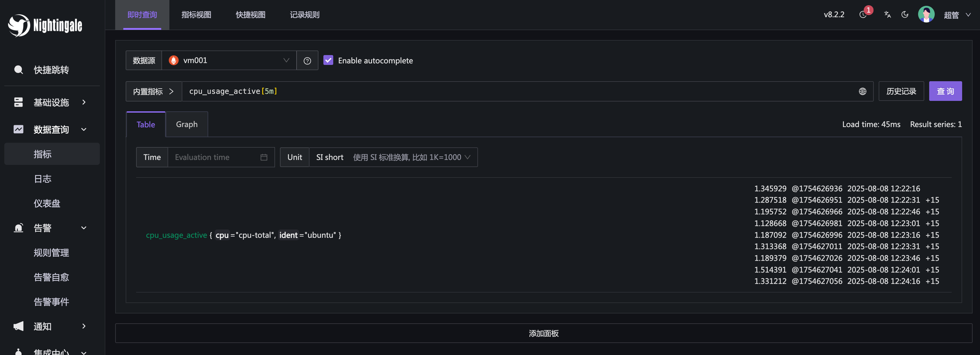This screenshot has width=980, height=355.
Task: Click the 查询 query button
Action: [x=945, y=92]
